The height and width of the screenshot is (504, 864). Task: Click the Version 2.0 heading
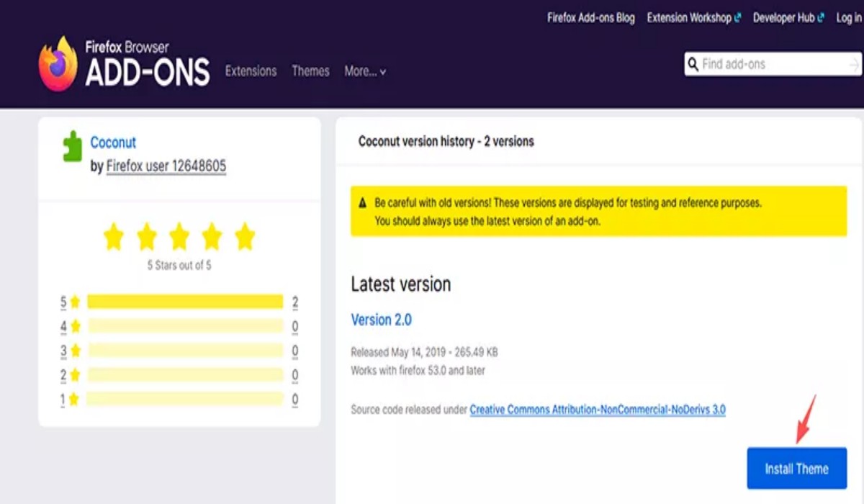[381, 320]
